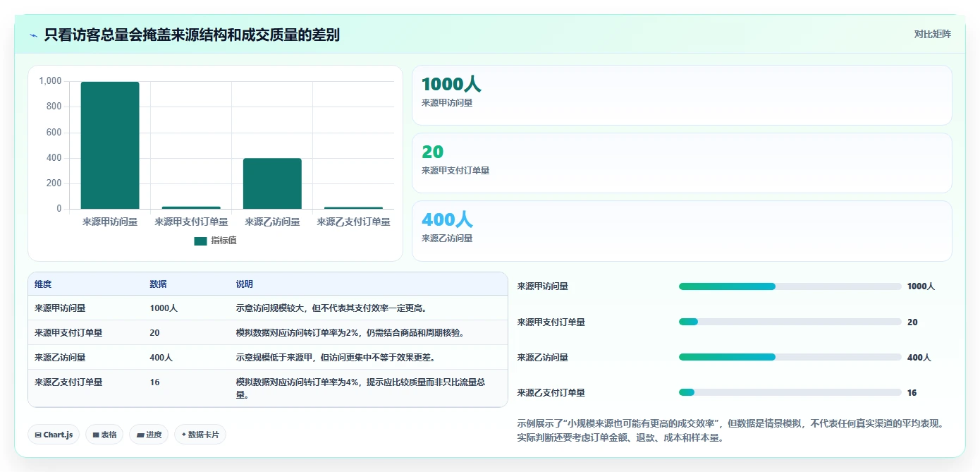Click the 来源乙支付订单量 bar in chart
The image size is (980, 472).
point(353,207)
